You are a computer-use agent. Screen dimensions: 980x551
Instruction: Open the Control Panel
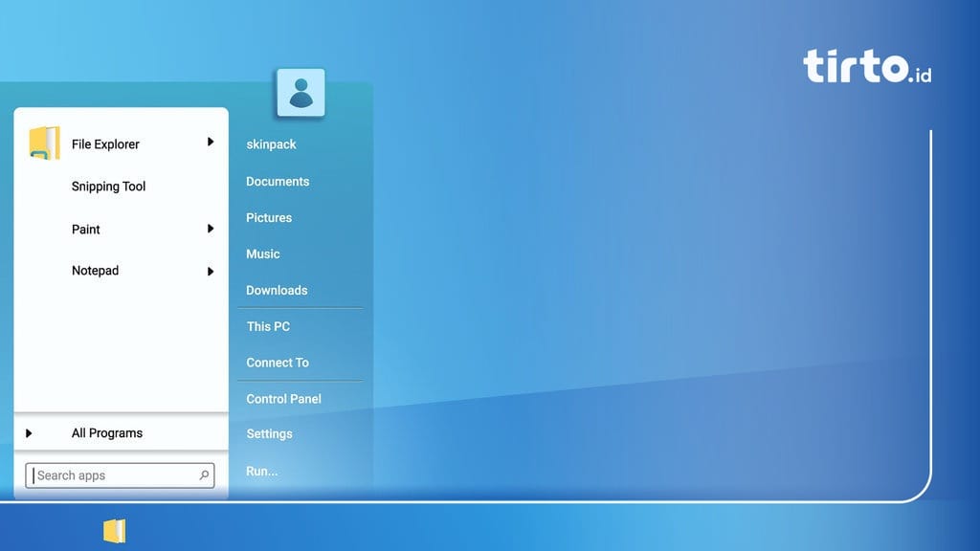(281, 399)
